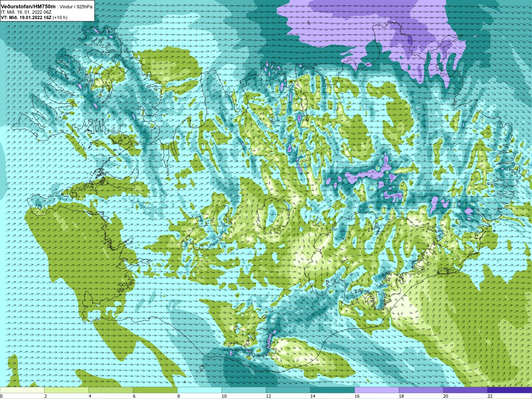Click the 'Veðurstofan/HM750m' title text
532x399 pixels.
pyautogui.click(x=28, y=7)
